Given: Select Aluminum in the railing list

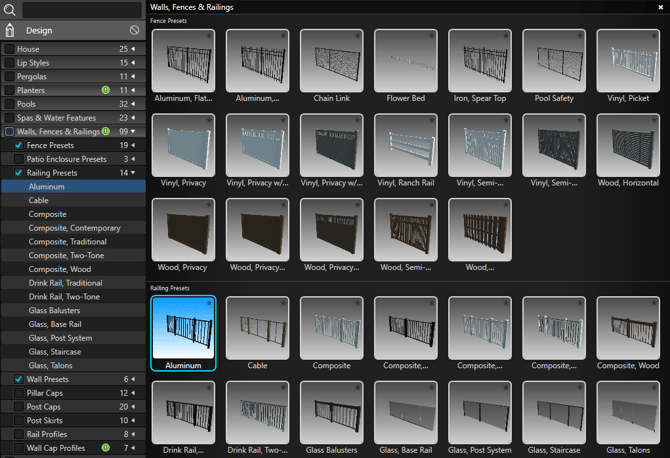Looking at the screenshot, I should coord(73,186).
